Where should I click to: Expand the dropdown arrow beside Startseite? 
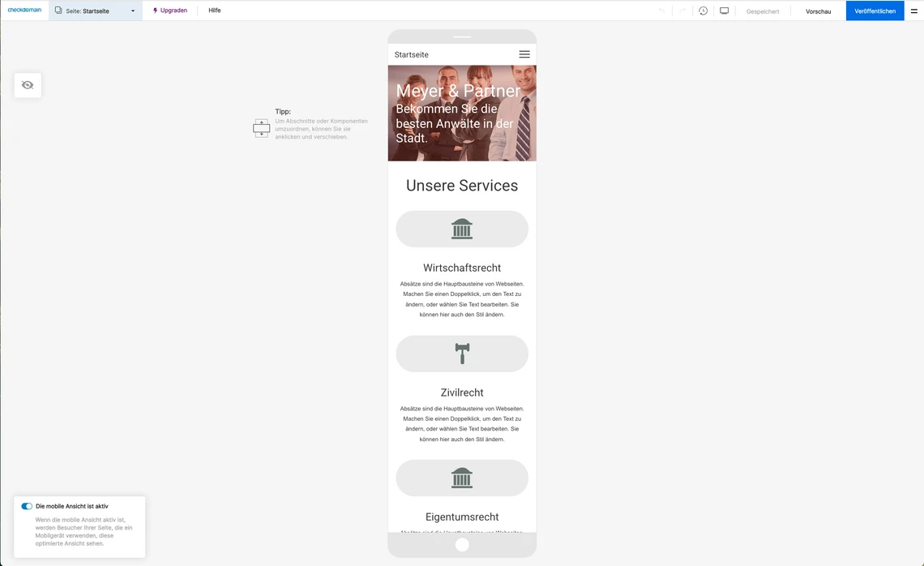[x=133, y=11]
